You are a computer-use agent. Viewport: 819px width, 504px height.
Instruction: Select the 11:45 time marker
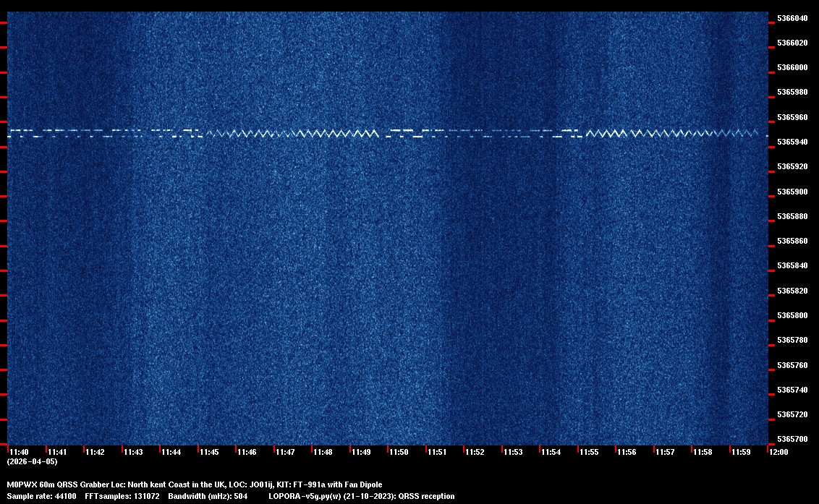click(209, 452)
